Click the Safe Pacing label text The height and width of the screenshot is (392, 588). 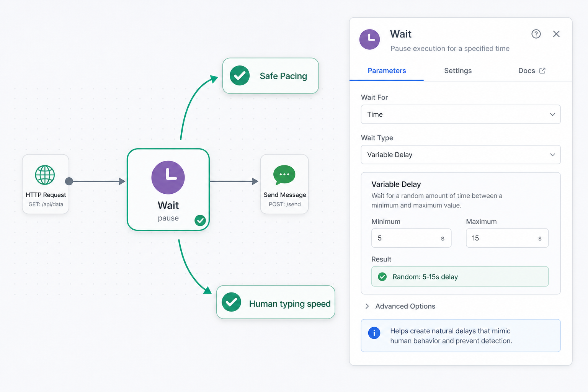tap(283, 76)
